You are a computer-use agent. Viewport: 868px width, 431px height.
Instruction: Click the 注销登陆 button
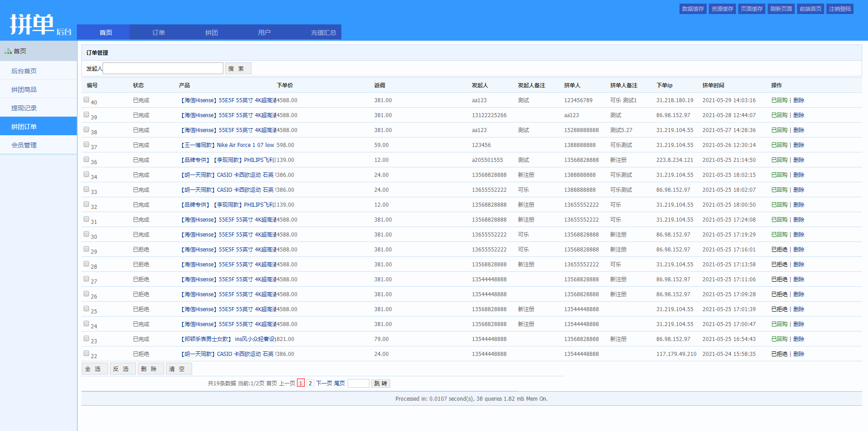(x=840, y=9)
